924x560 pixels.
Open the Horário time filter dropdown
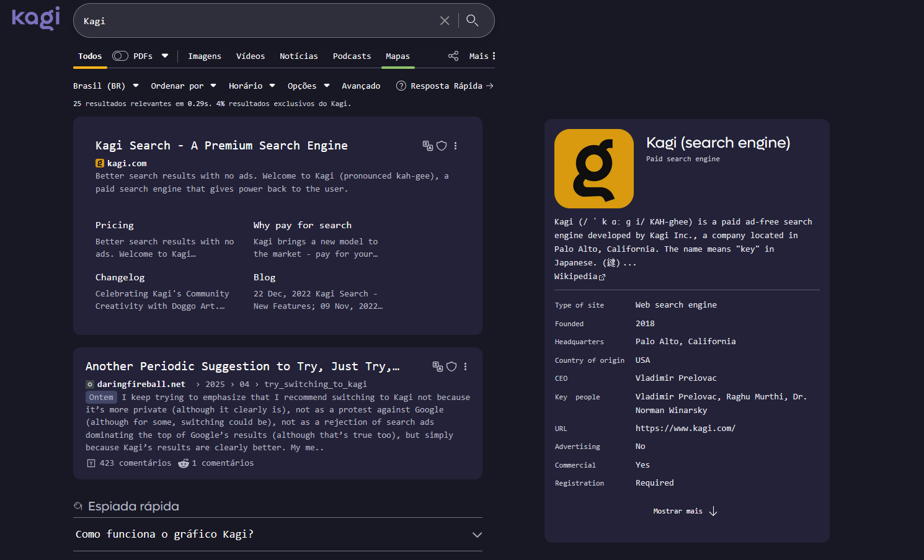[252, 86]
